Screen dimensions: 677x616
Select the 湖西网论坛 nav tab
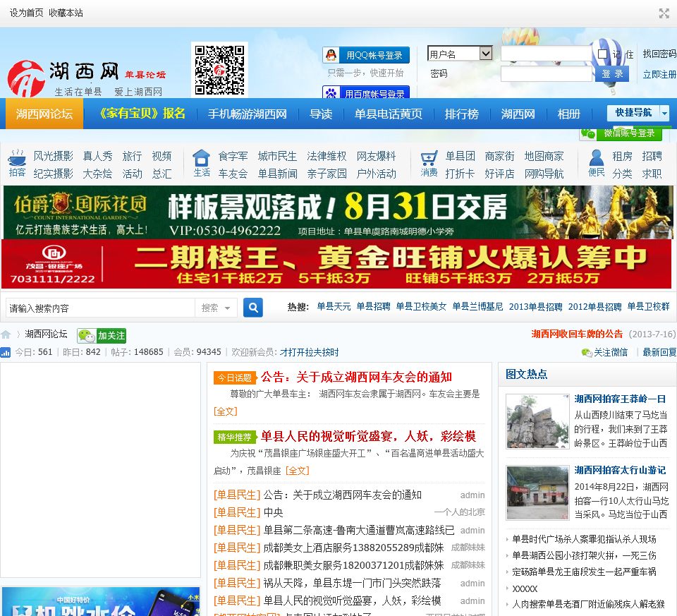(44, 114)
